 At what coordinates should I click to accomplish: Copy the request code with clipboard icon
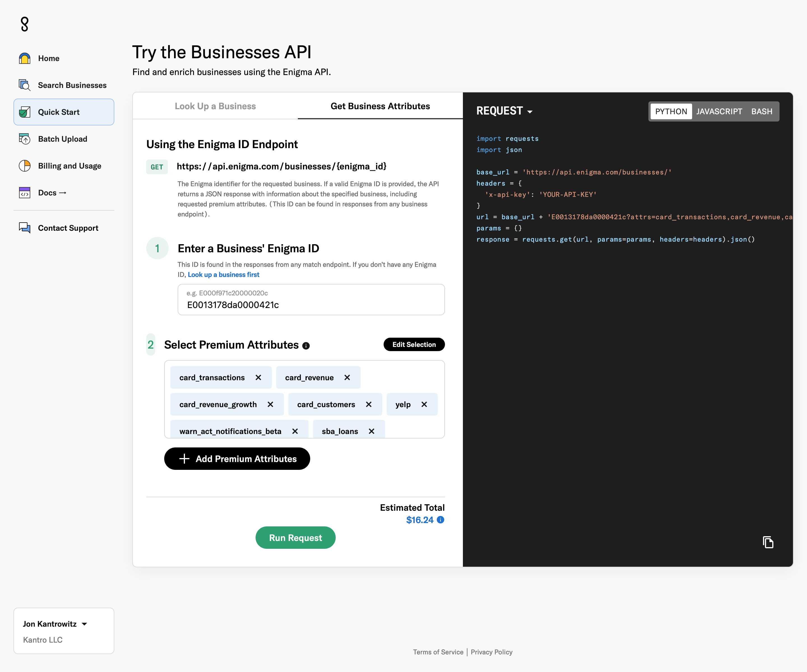click(x=768, y=542)
